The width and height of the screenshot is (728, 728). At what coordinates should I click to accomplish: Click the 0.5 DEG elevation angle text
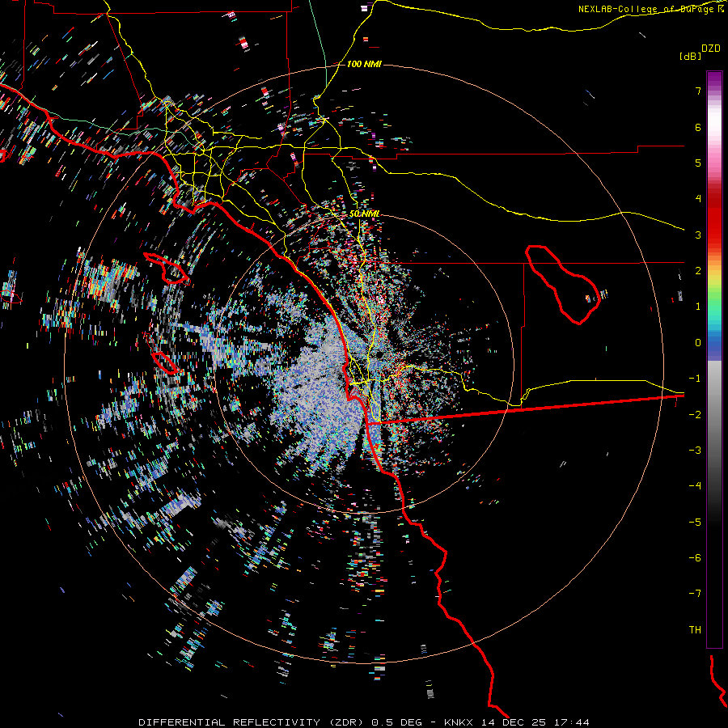(x=396, y=722)
